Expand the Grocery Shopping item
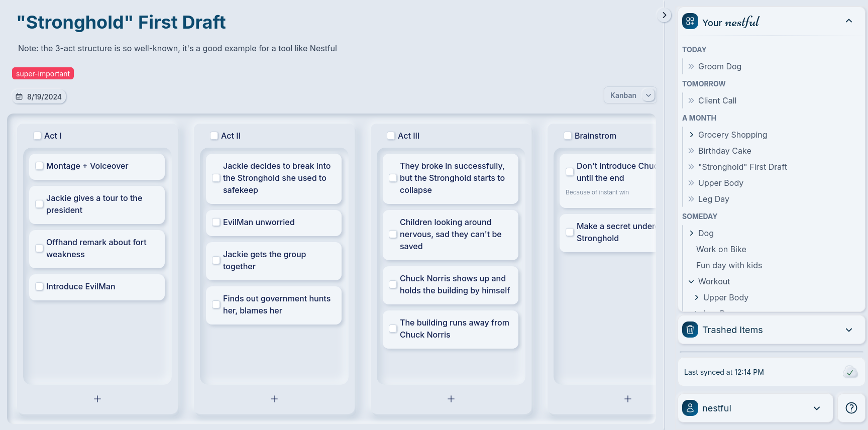 pos(691,135)
